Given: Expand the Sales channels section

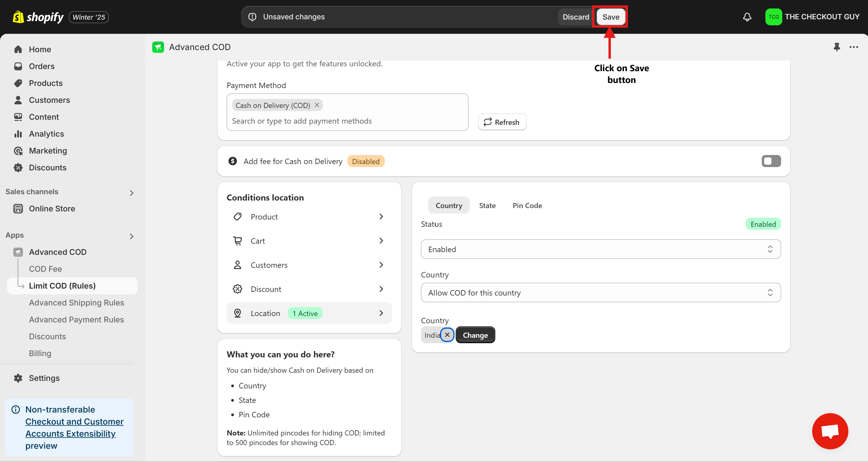Looking at the screenshot, I should [131, 193].
